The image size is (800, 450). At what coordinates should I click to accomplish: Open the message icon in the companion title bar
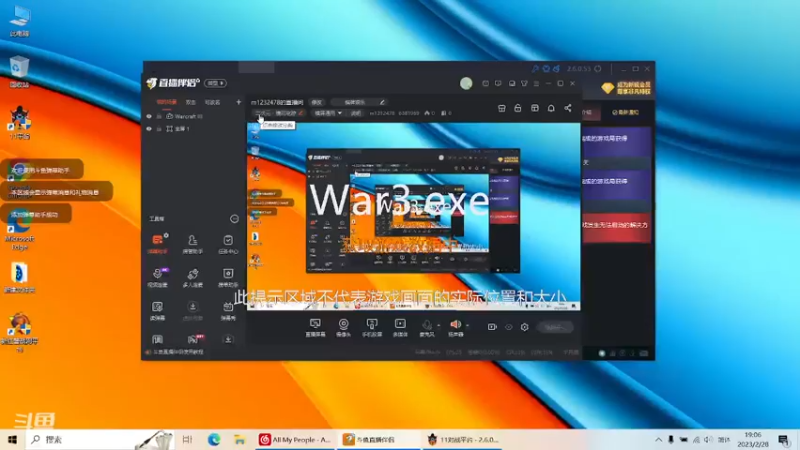[x=498, y=83]
